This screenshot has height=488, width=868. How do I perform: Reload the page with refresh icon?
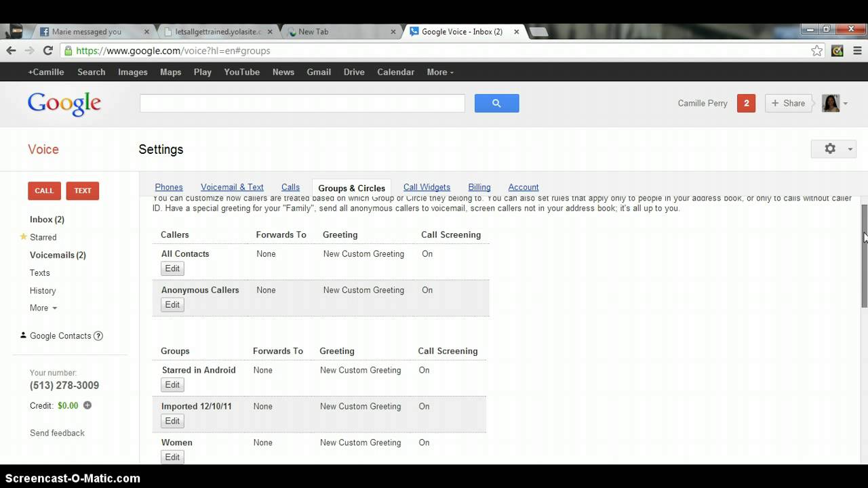click(47, 51)
